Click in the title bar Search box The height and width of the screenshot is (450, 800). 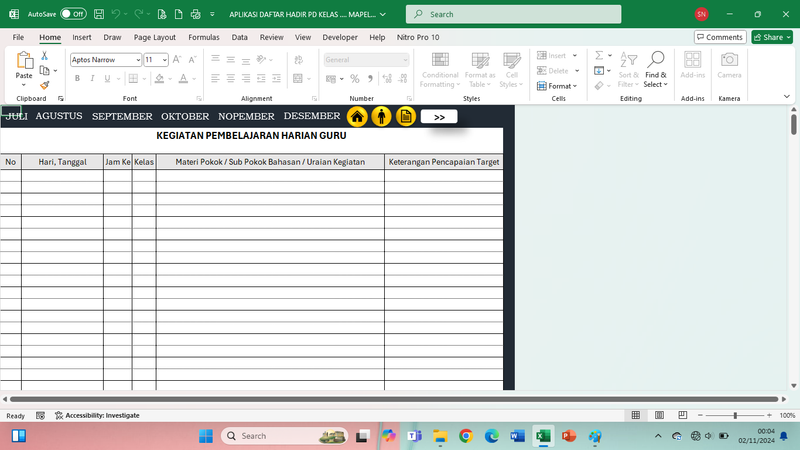[513, 14]
